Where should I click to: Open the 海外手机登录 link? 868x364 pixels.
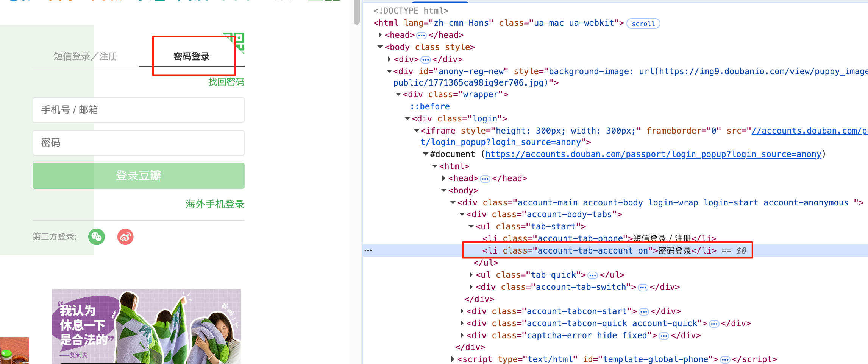pos(215,204)
